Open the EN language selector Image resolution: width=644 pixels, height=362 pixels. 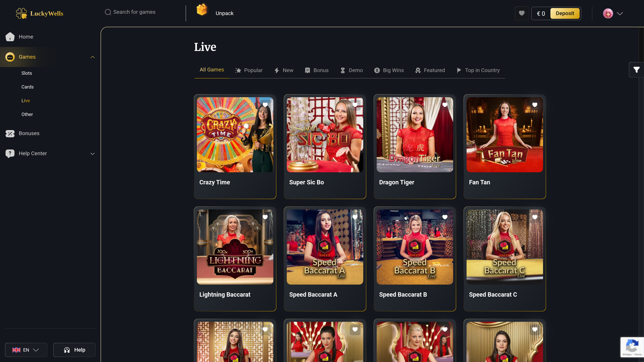pos(26,350)
